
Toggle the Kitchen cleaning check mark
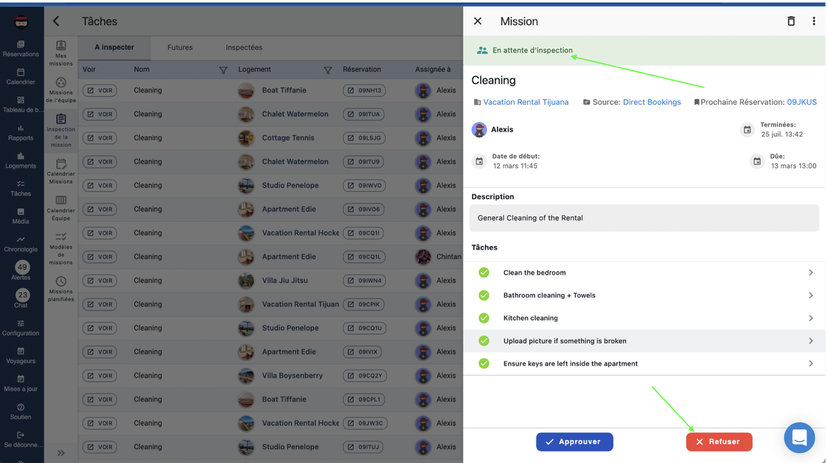[484, 318]
